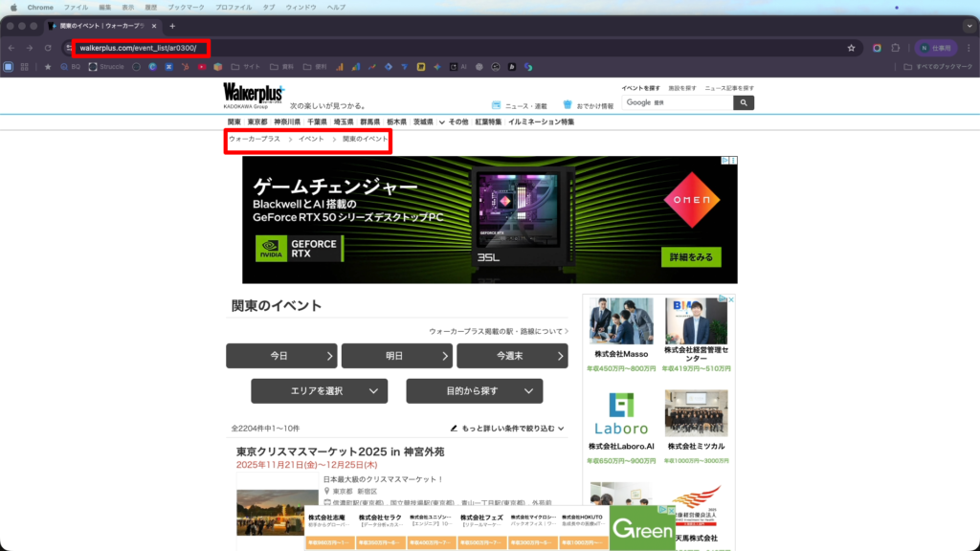This screenshot has width=980, height=551.
Task: Click the 今週末 events button
Action: (512, 356)
